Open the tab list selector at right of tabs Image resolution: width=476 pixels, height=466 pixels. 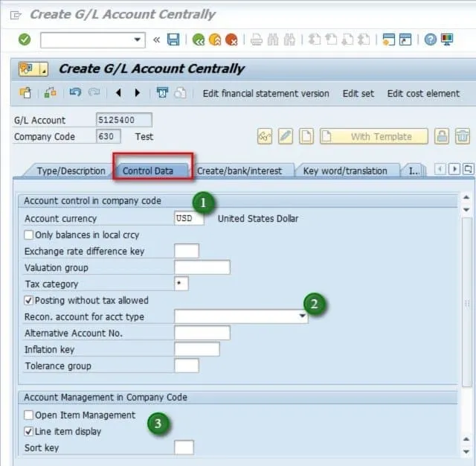(x=468, y=170)
